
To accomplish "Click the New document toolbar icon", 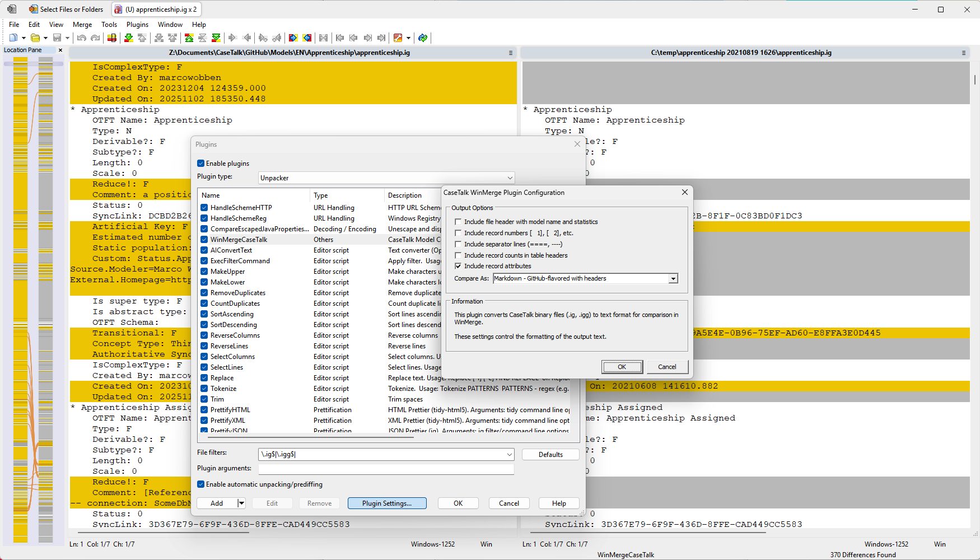I will click(x=13, y=38).
